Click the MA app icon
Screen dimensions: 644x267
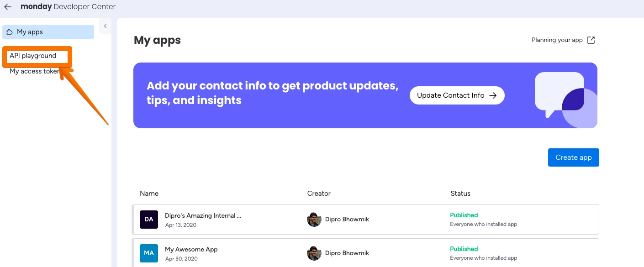point(149,253)
